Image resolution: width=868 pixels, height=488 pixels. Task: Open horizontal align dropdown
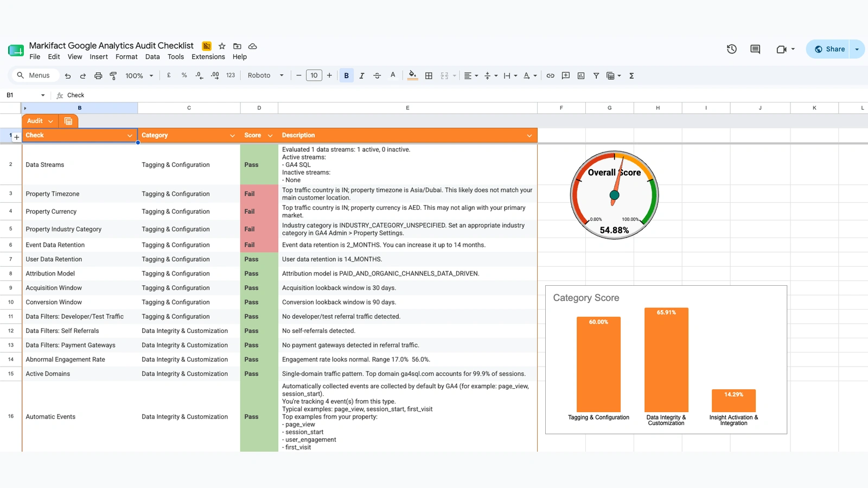(x=471, y=75)
